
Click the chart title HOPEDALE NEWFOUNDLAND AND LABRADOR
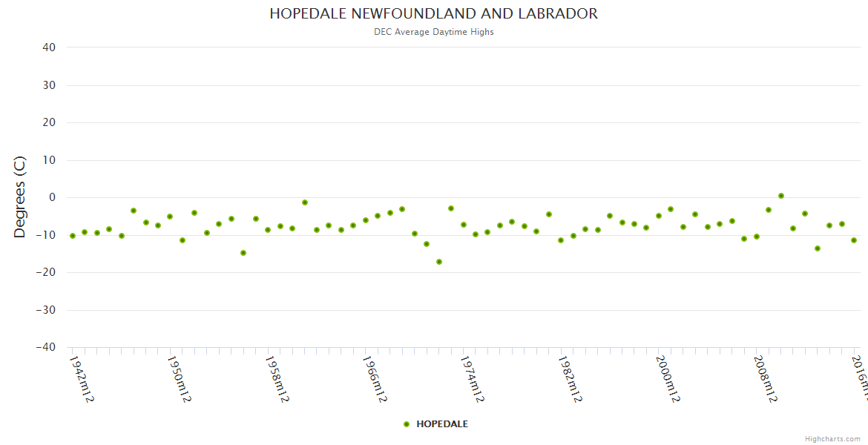(x=433, y=14)
